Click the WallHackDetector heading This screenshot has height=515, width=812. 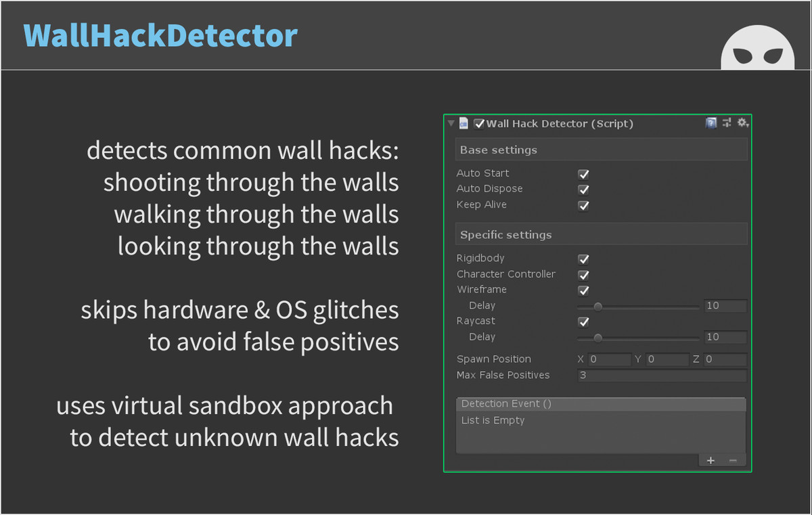(x=160, y=35)
